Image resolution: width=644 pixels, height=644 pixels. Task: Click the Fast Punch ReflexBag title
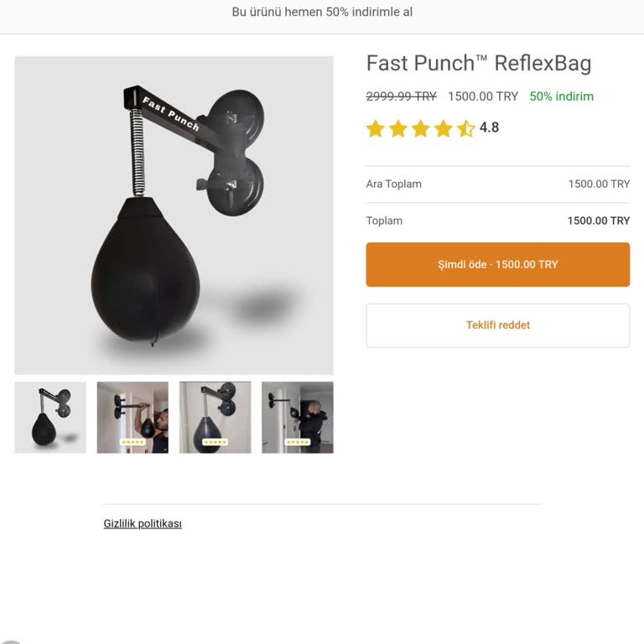pos(479,63)
